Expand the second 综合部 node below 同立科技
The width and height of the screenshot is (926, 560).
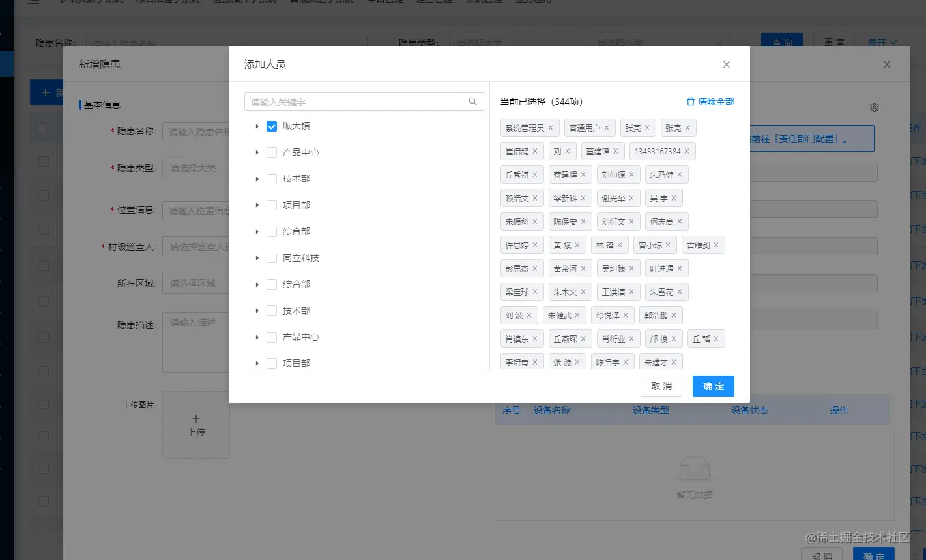coord(257,284)
